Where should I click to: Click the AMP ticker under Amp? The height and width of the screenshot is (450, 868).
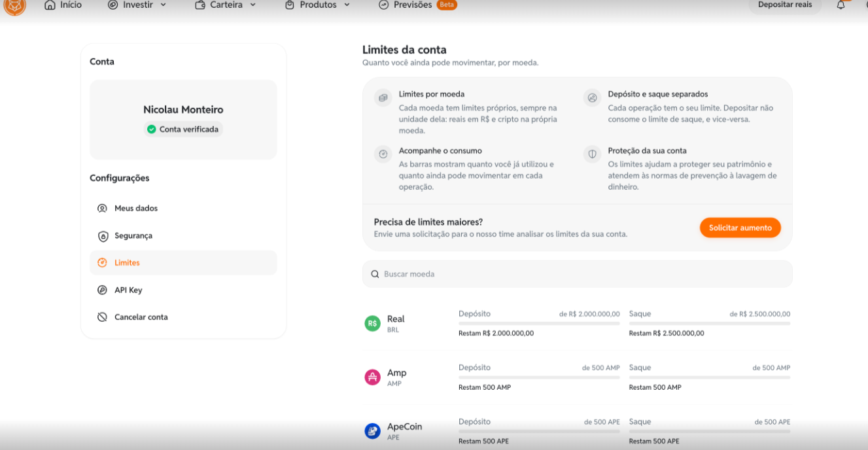coord(394,384)
